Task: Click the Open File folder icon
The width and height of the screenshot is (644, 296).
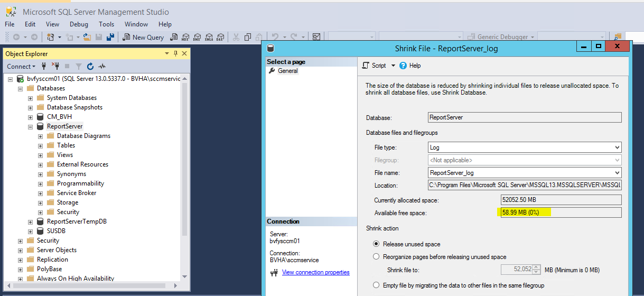Action: point(87,37)
